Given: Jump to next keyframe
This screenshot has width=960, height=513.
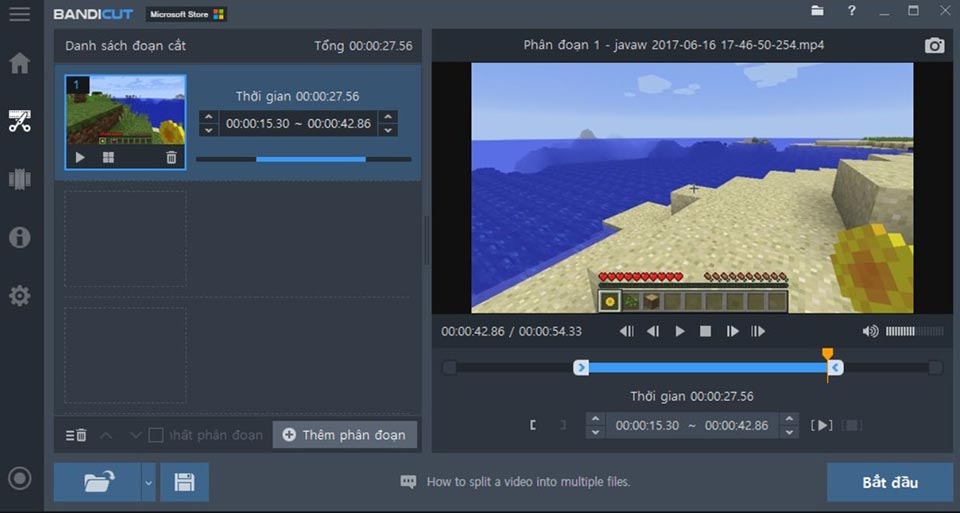Looking at the screenshot, I should click(758, 331).
